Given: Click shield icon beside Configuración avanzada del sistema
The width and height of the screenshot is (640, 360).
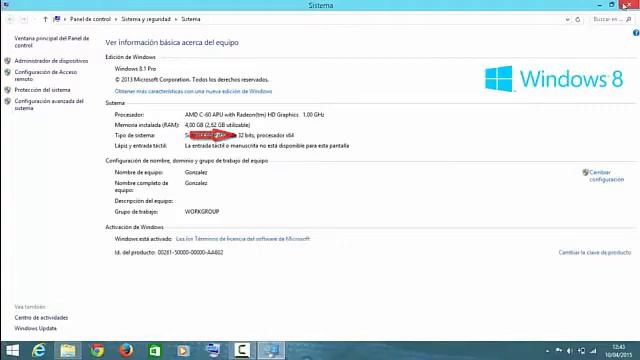Looking at the screenshot, I should tap(7, 101).
